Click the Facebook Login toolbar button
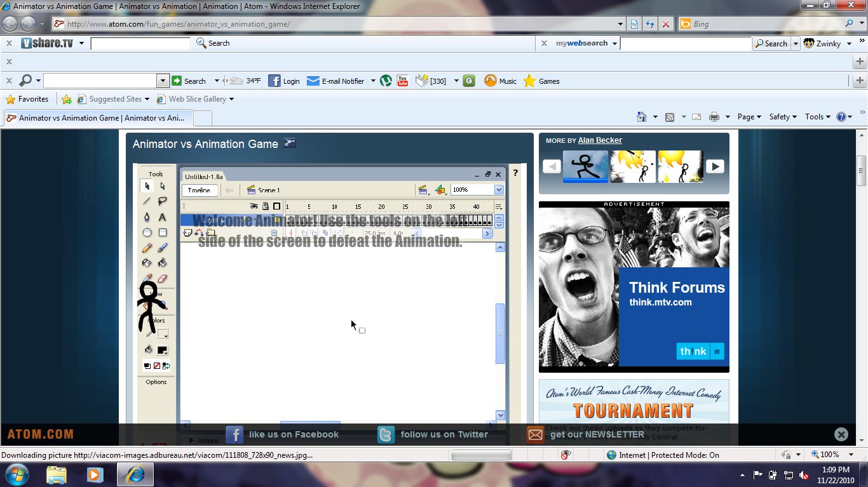This screenshot has height=487, width=868. [284, 81]
